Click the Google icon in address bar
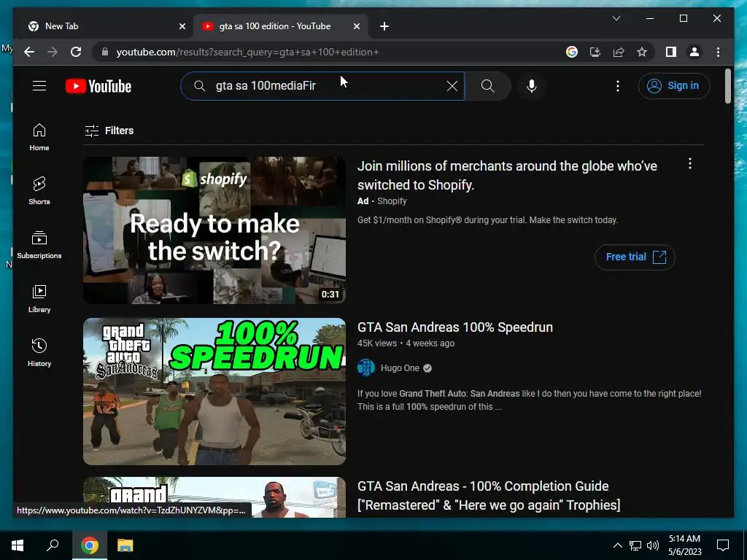The image size is (747, 560). [x=572, y=52]
